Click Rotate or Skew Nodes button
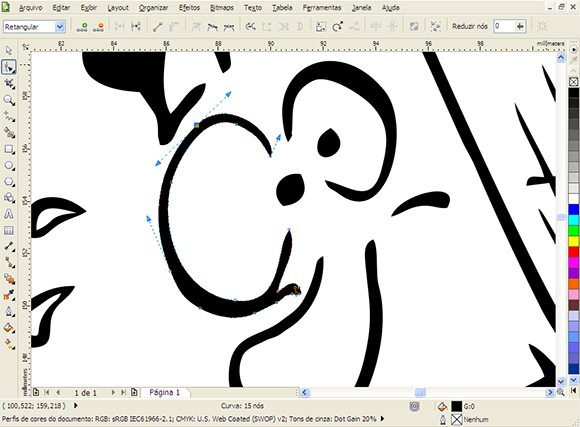The image size is (580, 427). click(337, 26)
